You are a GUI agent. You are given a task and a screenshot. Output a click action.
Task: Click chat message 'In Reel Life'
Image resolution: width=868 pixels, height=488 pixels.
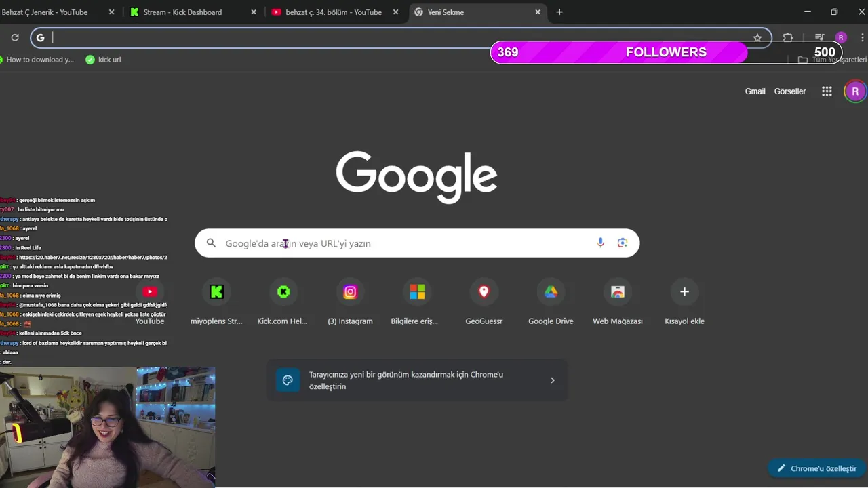[x=29, y=248]
